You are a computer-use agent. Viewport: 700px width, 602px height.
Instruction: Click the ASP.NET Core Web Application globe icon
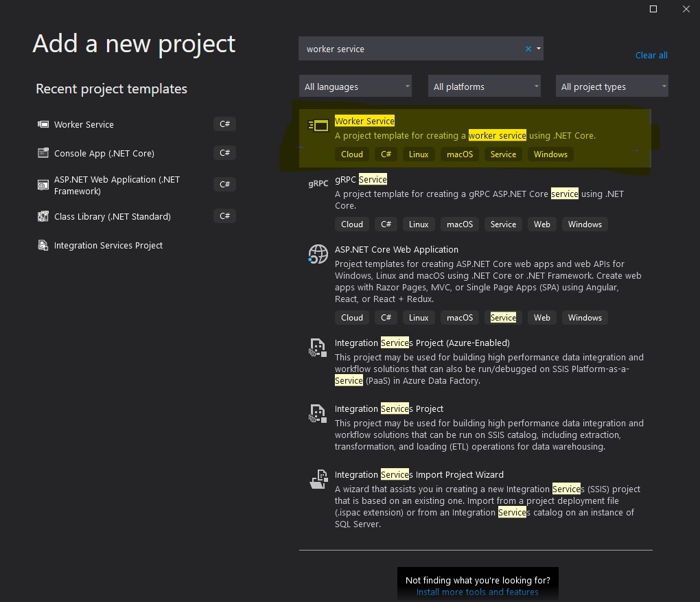coord(318,254)
